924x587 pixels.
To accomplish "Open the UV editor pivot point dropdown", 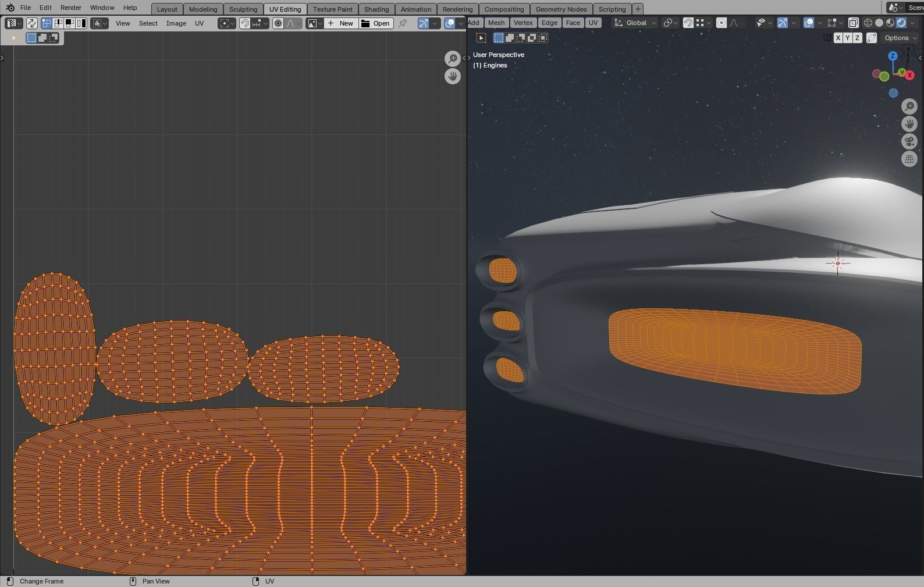I will [227, 23].
